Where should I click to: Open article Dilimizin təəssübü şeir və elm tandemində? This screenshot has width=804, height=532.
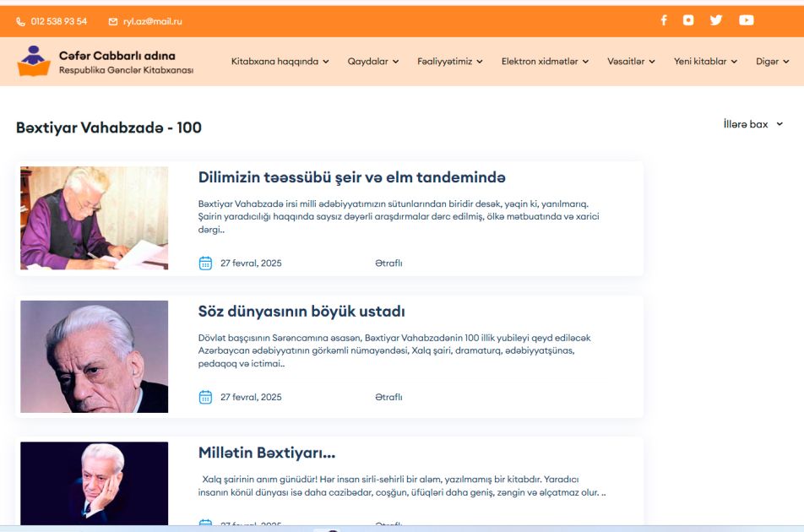coord(351,177)
